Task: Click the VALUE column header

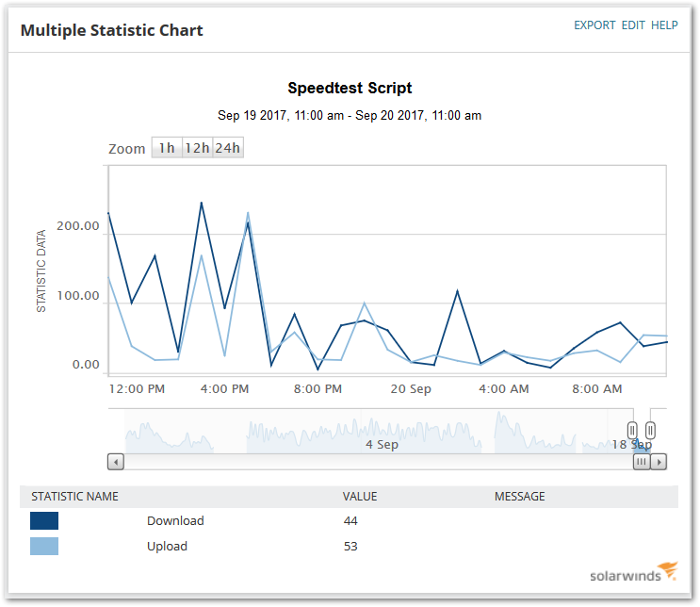Action: [x=360, y=497]
